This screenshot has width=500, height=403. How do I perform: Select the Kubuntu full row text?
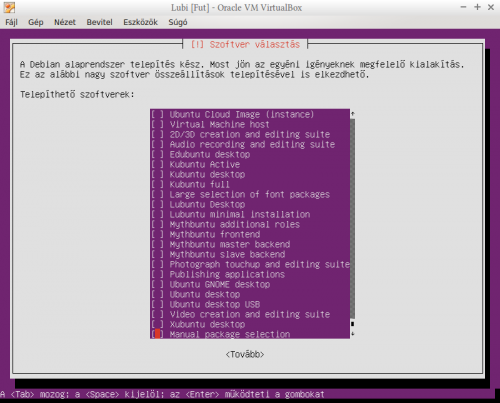pos(200,184)
